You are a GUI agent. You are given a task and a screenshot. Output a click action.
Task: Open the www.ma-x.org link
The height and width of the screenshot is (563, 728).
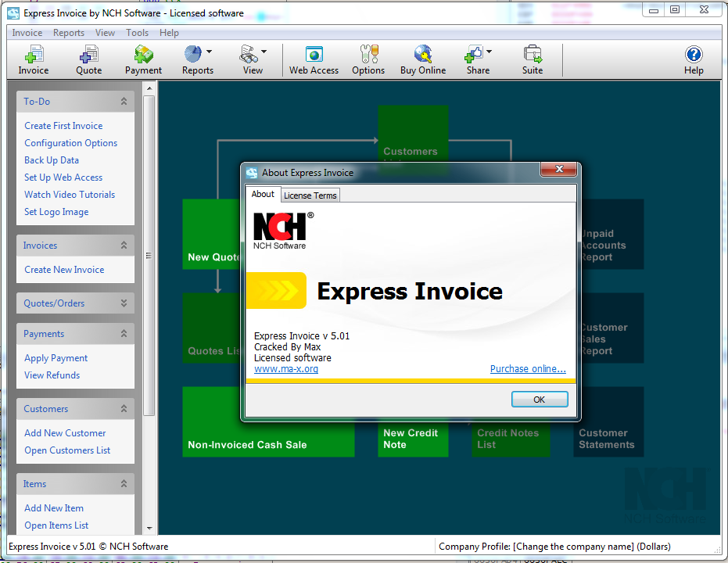[x=286, y=368]
